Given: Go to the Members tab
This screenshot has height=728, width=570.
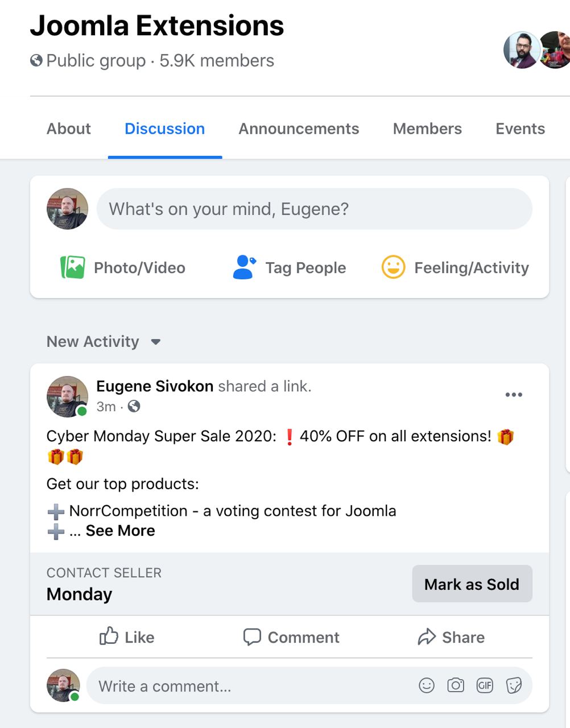Looking at the screenshot, I should coord(427,129).
